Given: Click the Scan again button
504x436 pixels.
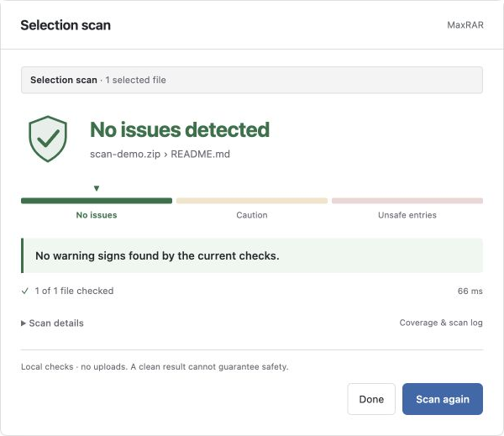Looking at the screenshot, I should click(x=443, y=399).
